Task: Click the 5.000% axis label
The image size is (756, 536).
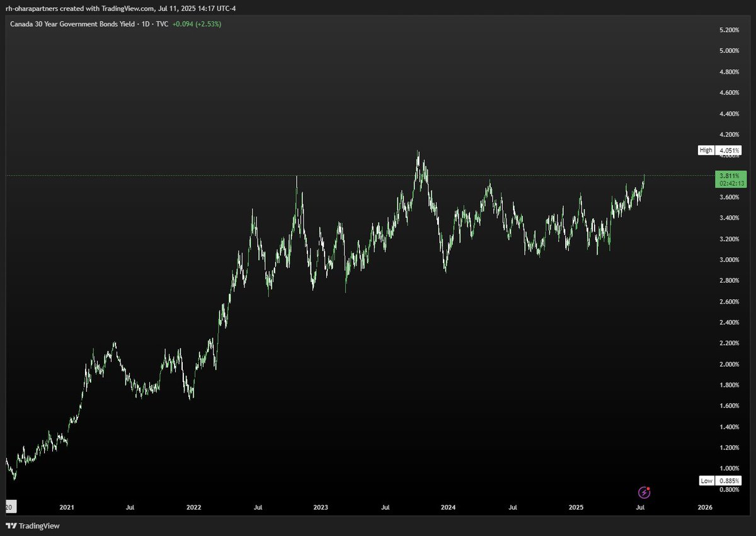Action: 729,51
